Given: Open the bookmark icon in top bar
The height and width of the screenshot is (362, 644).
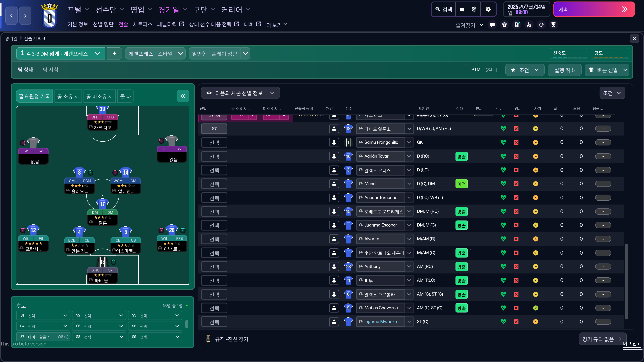Looking at the screenshot, I should pyautogui.click(x=462, y=10).
